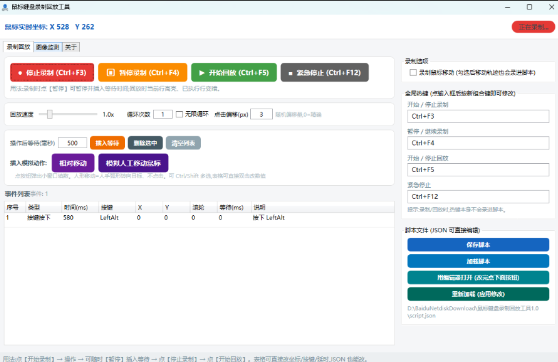Click the gray 清空列表 button

point(183,143)
